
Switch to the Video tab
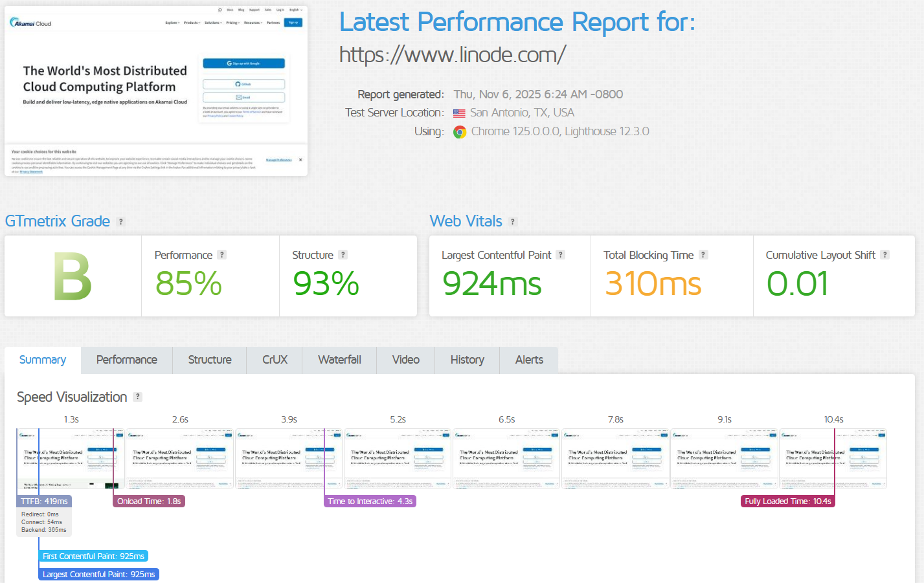pos(406,360)
